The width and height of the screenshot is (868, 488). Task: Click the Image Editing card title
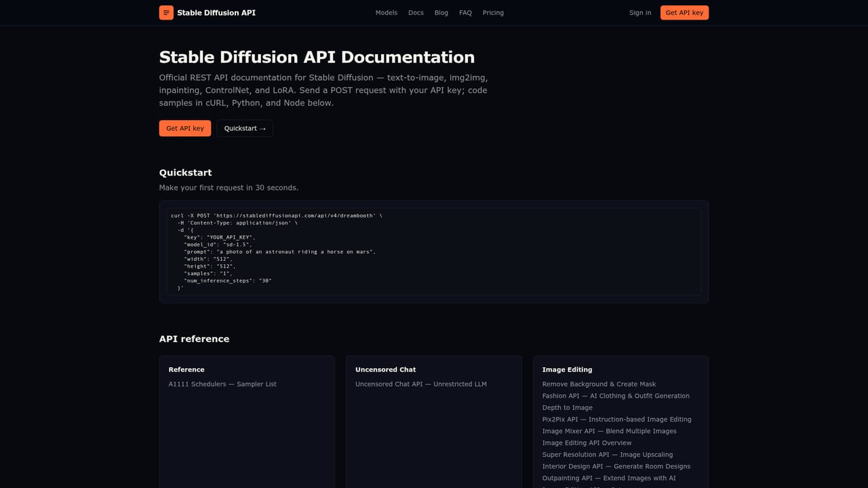tap(567, 369)
